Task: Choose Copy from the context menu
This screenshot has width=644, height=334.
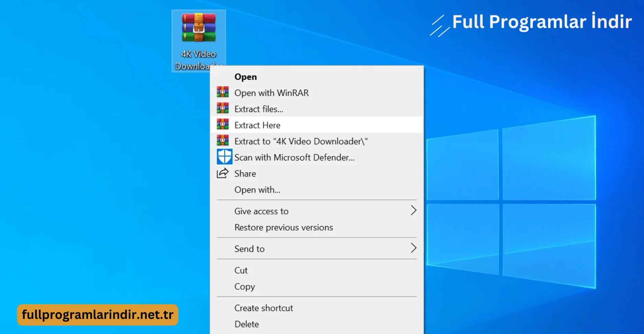Action: pyautogui.click(x=317, y=287)
